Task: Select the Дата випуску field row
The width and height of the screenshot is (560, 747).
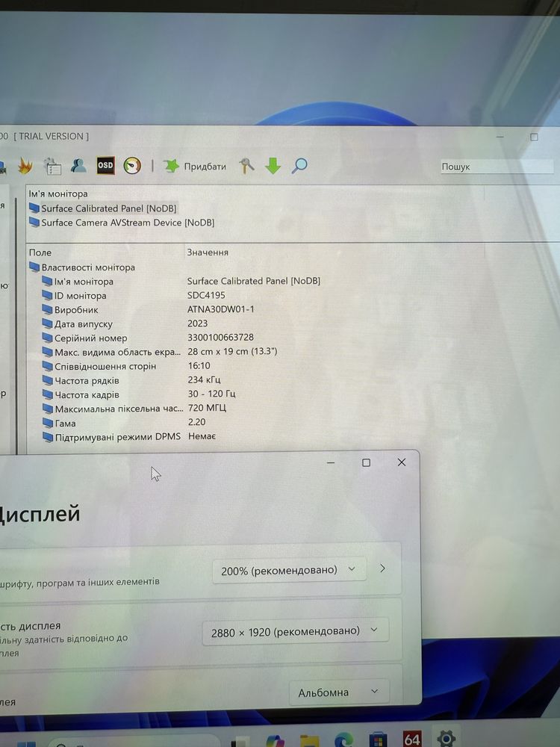Action: [x=77, y=324]
